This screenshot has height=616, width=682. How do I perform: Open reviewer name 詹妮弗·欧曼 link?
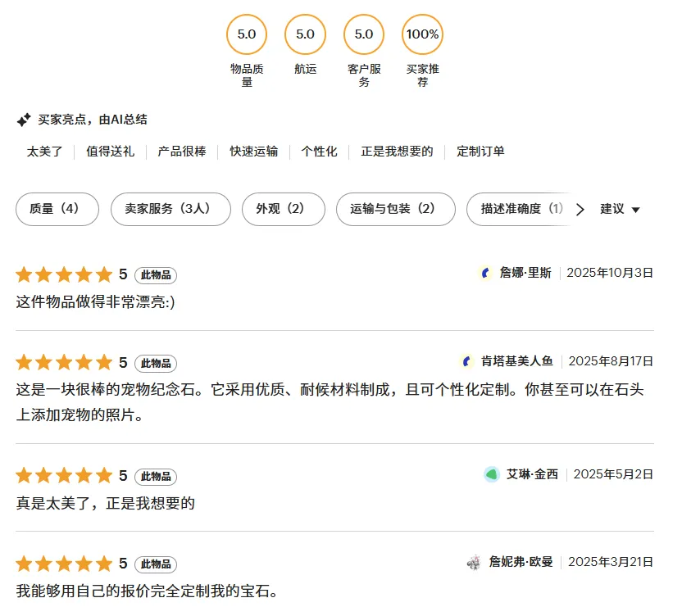tap(521, 562)
